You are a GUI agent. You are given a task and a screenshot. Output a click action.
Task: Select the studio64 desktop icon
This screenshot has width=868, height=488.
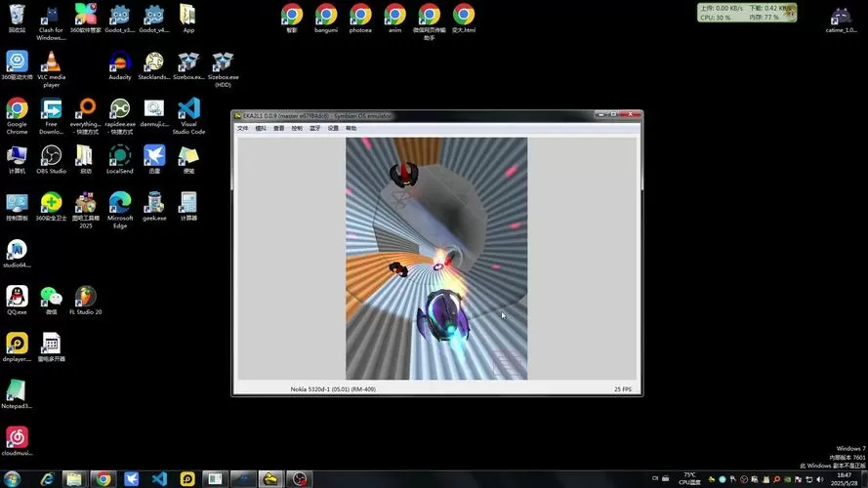18,254
